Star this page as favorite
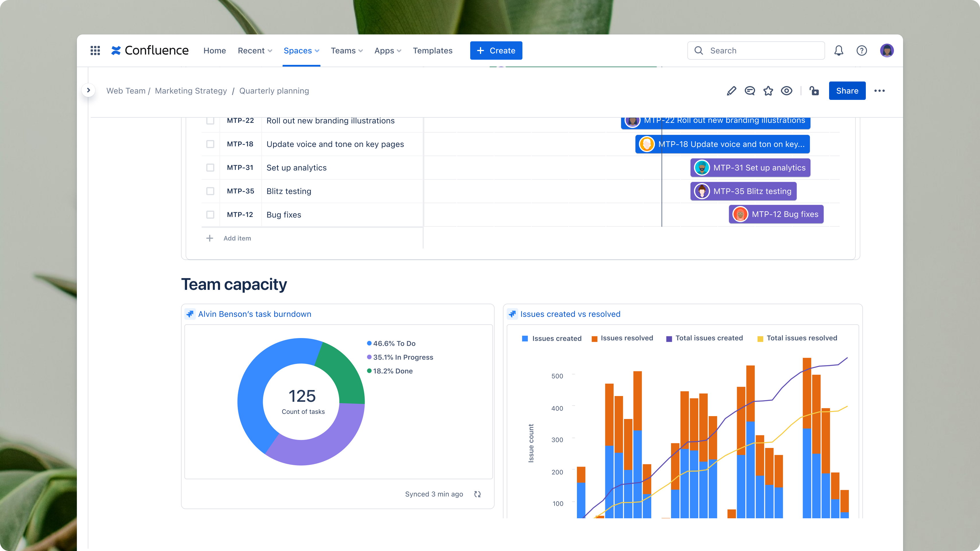 (x=768, y=91)
